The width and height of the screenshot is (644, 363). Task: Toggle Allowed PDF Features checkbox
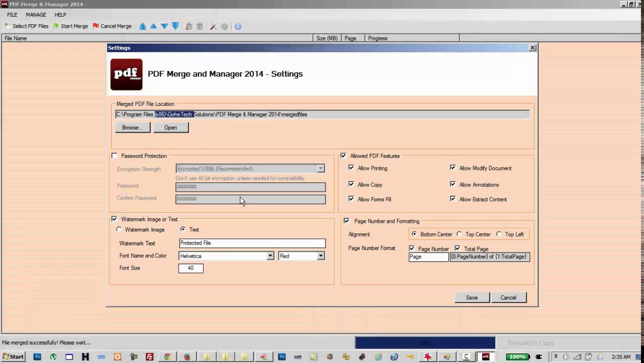[x=343, y=156]
